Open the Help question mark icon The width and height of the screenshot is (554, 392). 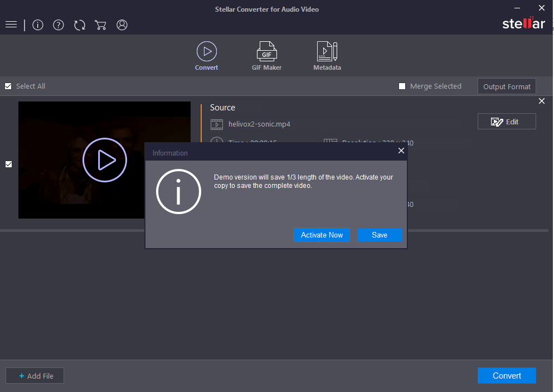pyautogui.click(x=59, y=25)
